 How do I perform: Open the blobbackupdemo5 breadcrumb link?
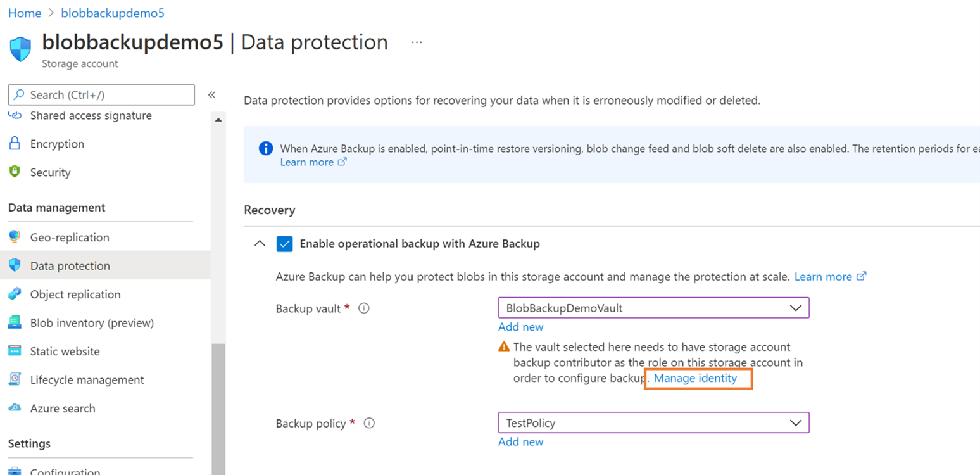coord(112,13)
